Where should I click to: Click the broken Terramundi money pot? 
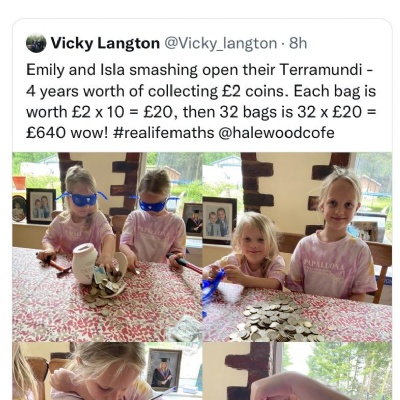click(99, 269)
